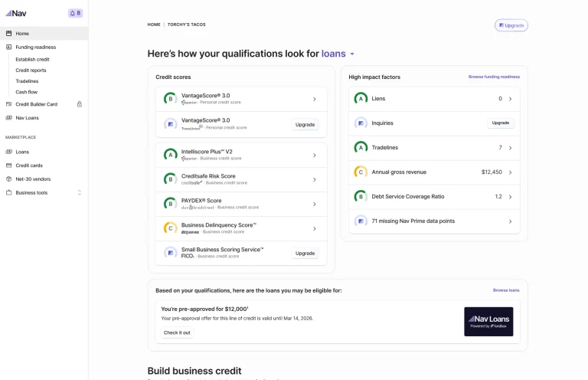Click the pre-approved for $12,000 heading
This screenshot has height=380, width=588.
pyautogui.click(x=204, y=309)
